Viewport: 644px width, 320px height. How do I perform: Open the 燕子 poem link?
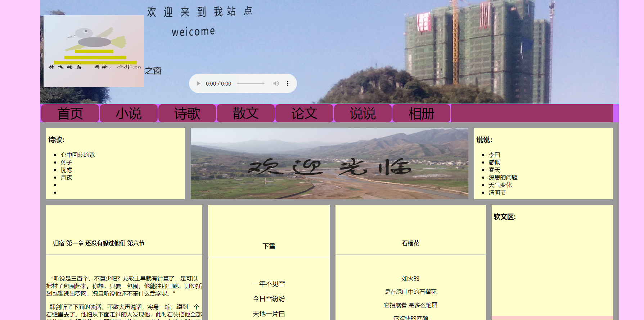coord(66,162)
